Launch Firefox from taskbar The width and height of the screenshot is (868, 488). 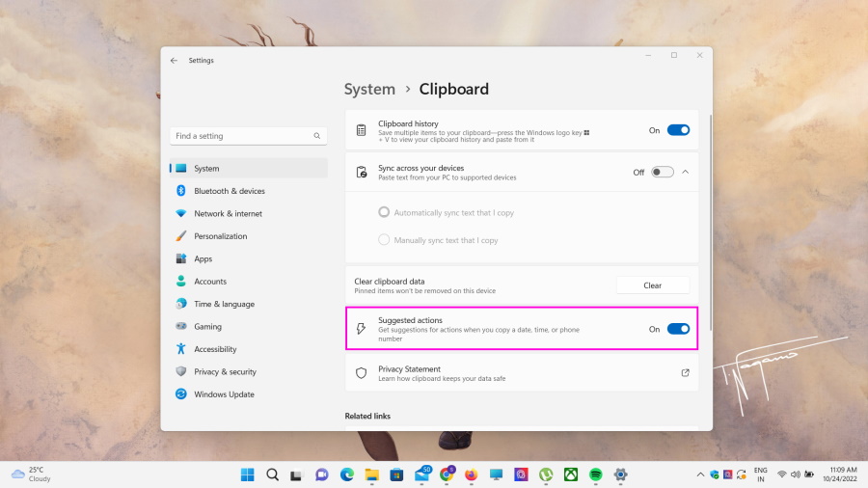(x=471, y=474)
